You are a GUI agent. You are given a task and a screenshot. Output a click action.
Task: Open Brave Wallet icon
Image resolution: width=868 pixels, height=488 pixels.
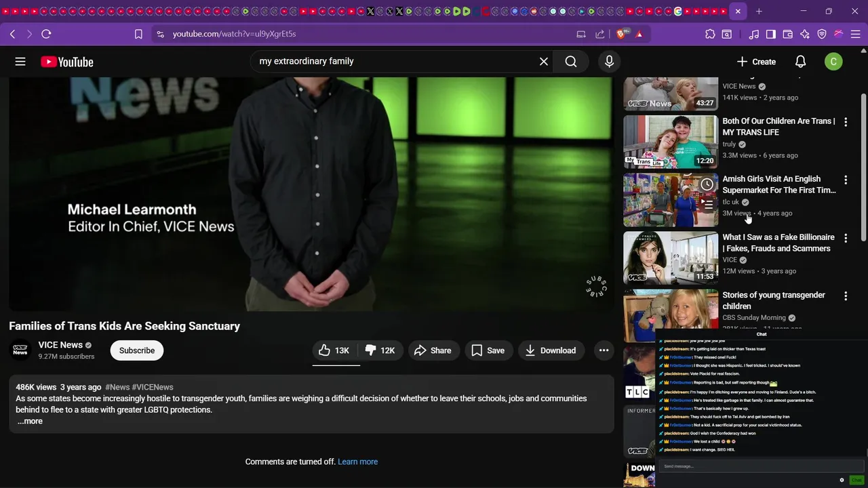pos(788,34)
